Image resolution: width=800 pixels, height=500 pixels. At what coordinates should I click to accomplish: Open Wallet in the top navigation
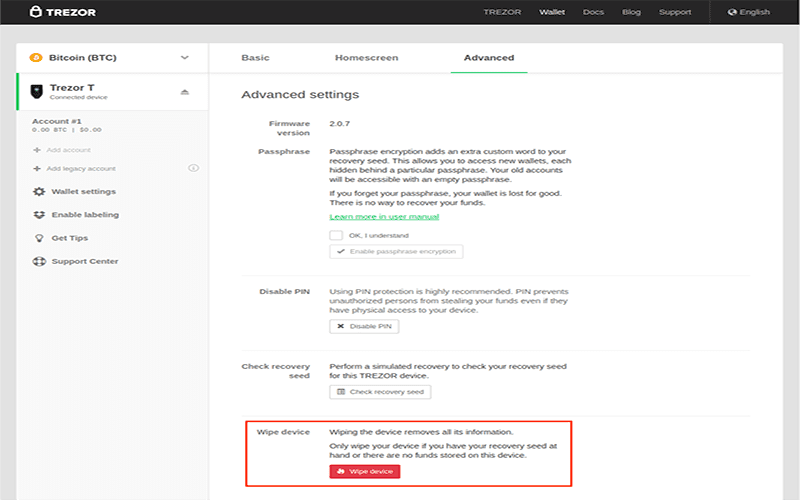[552, 12]
